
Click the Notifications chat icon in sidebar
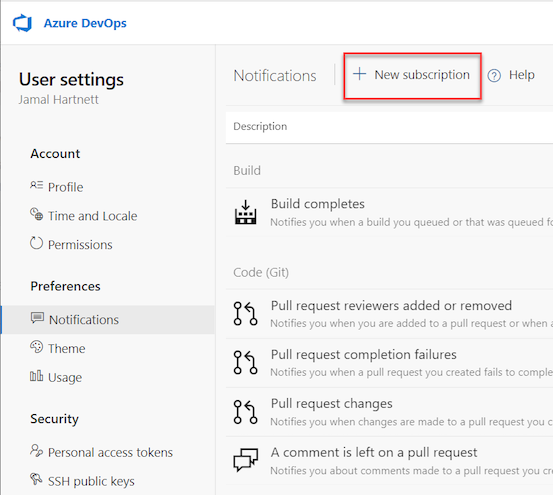pos(37,318)
